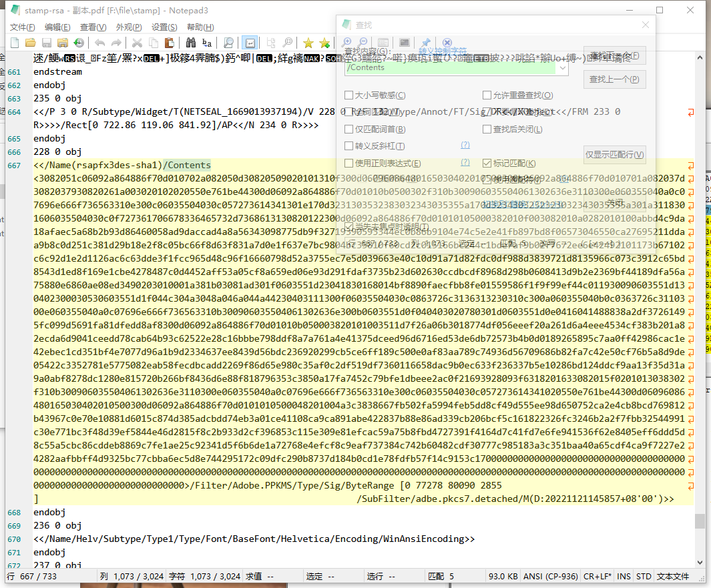Click the (?) help link beside 转义反斜杠
This screenshot has width=711, height=588.
465,145
